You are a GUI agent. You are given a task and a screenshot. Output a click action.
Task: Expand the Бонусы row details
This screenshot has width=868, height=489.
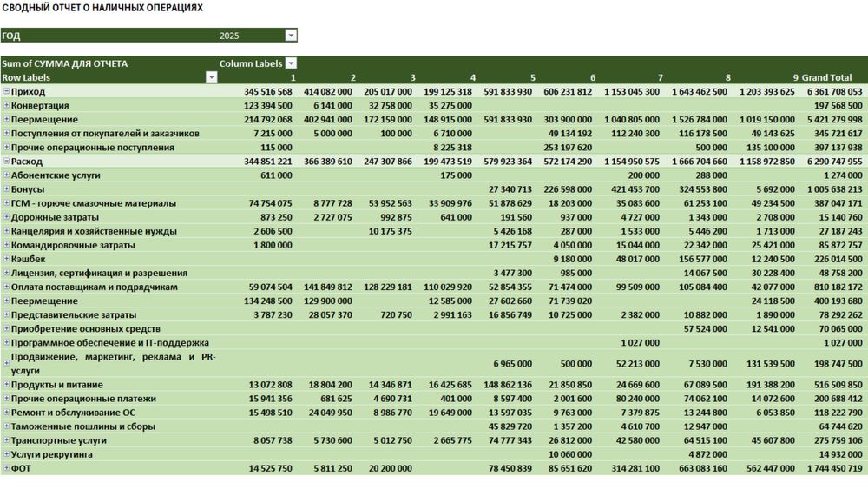pyautogui.click(x=6, y=188)
